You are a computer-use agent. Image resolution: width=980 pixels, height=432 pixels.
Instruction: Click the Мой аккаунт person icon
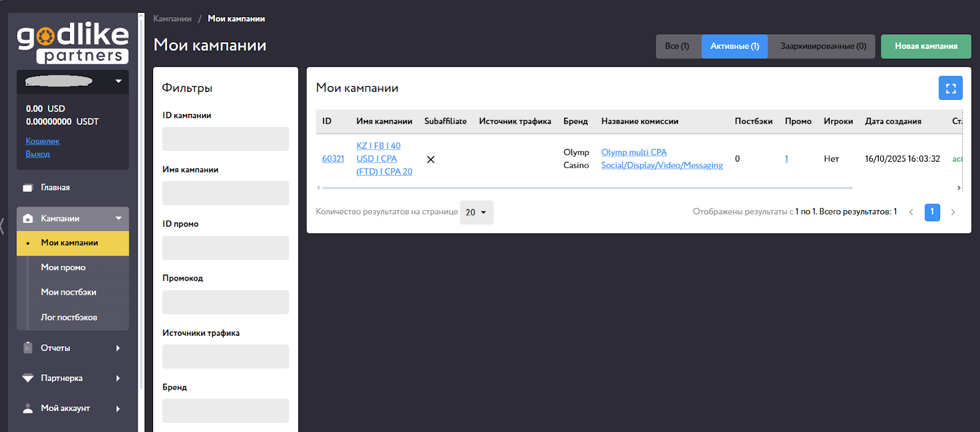28,408
